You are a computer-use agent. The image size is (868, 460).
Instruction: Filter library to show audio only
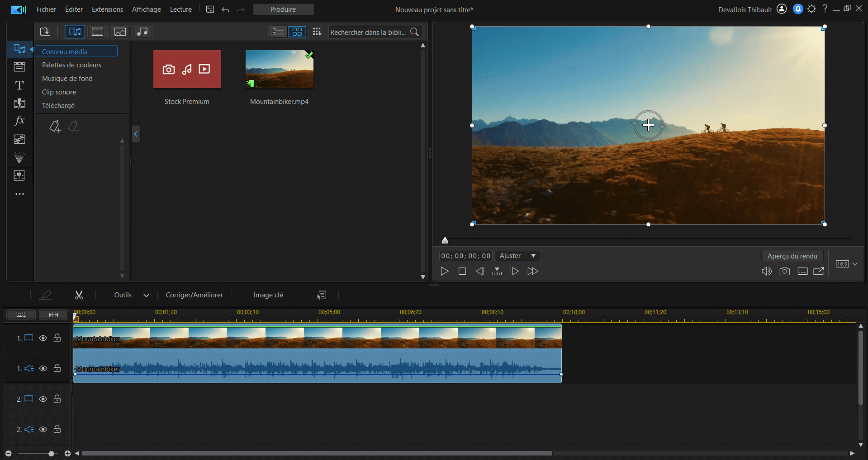pos(142,32)
